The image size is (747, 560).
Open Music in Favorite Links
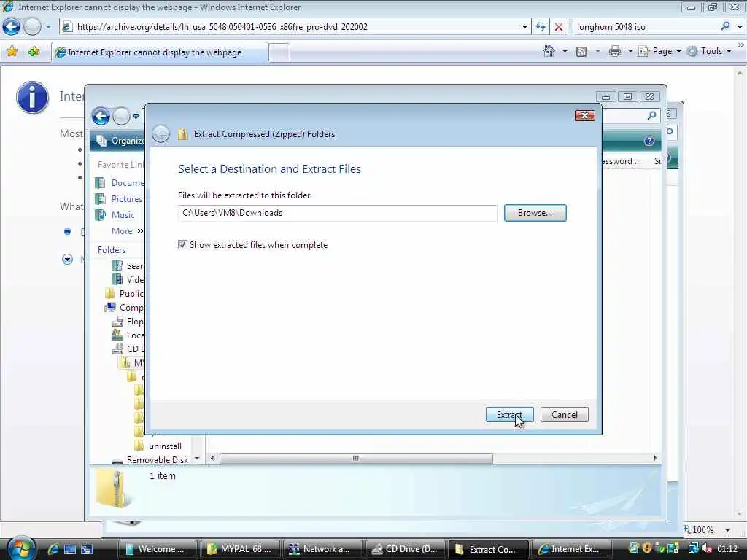click(115, 215)
